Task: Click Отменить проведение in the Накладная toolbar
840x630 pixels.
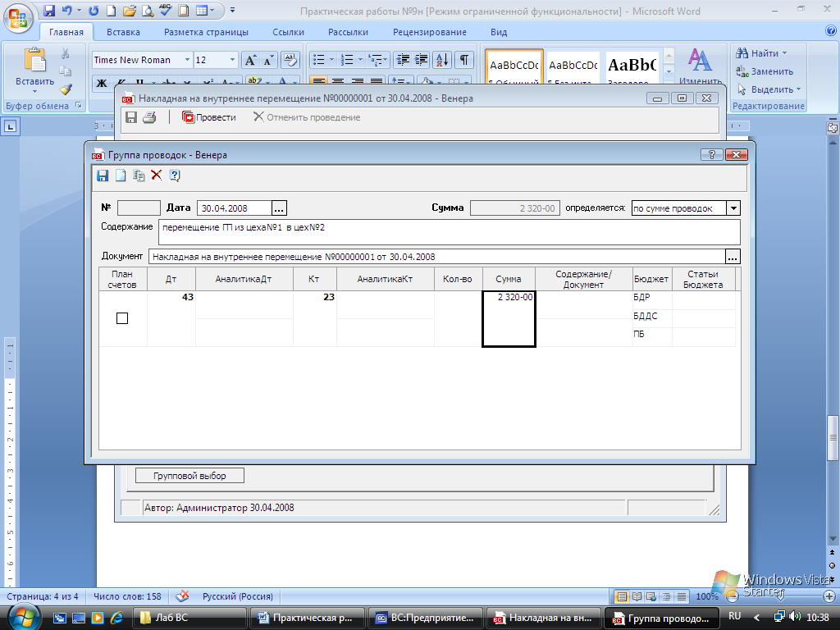Action: point(307,117)
